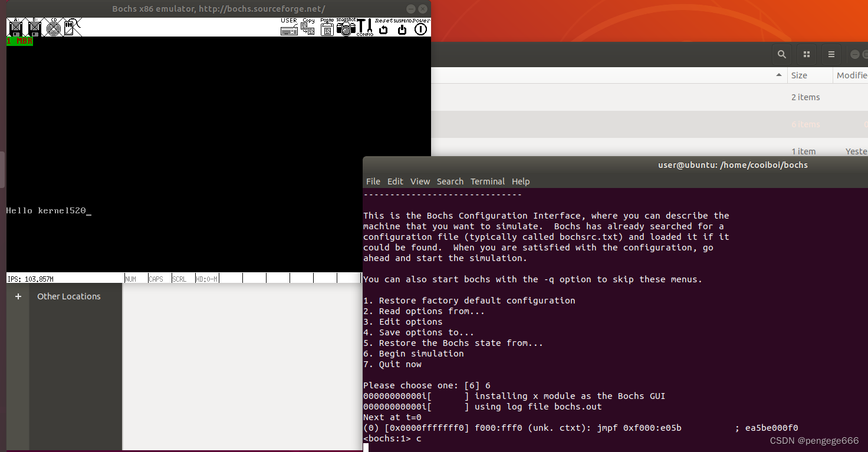This screenshot has width=868, height=452.
Task: Open the terminal Search menu
Action: (x=450, y=182)
